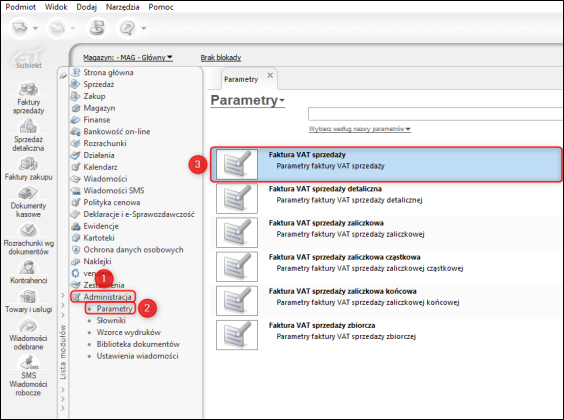Open the Podmiot menu

click(21, 7)
